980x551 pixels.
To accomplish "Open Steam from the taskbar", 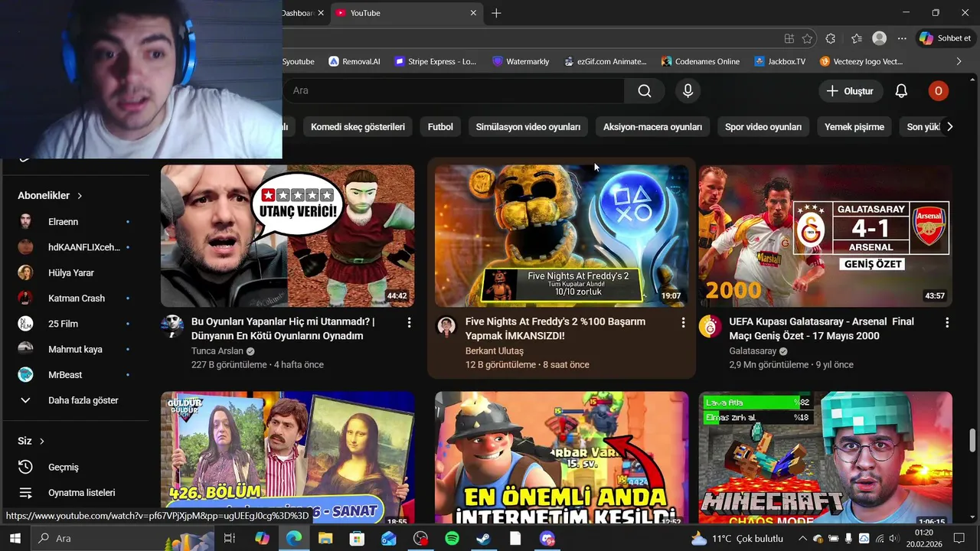I will coord(483,539).
